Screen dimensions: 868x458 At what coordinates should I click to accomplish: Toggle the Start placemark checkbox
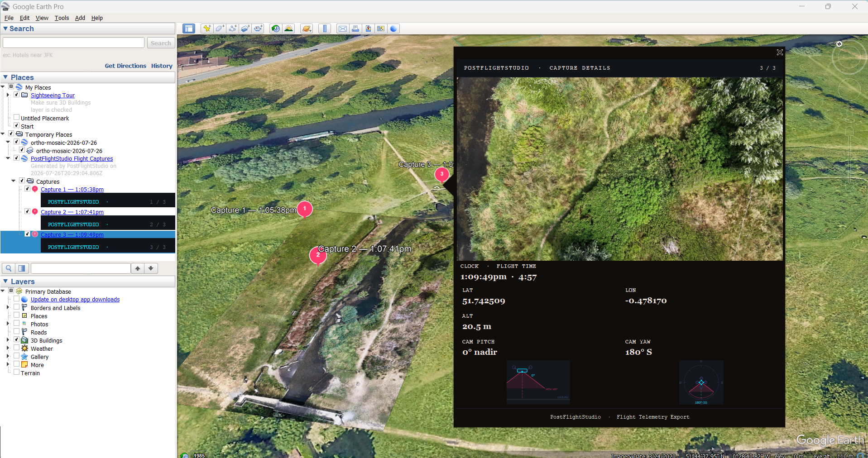click(16, 125)
